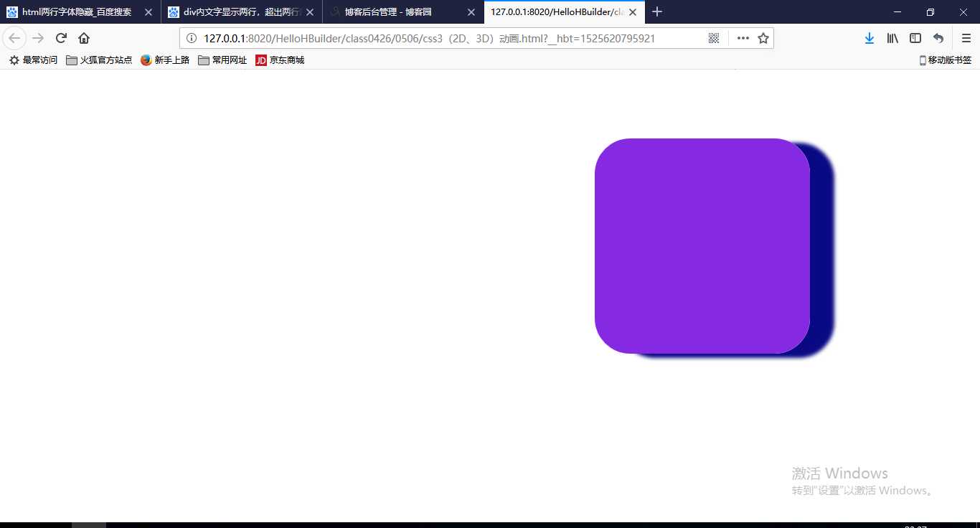The image size is (980, 528).
Task: Open the QR code icon in address bar
Action: click(714, 38)
